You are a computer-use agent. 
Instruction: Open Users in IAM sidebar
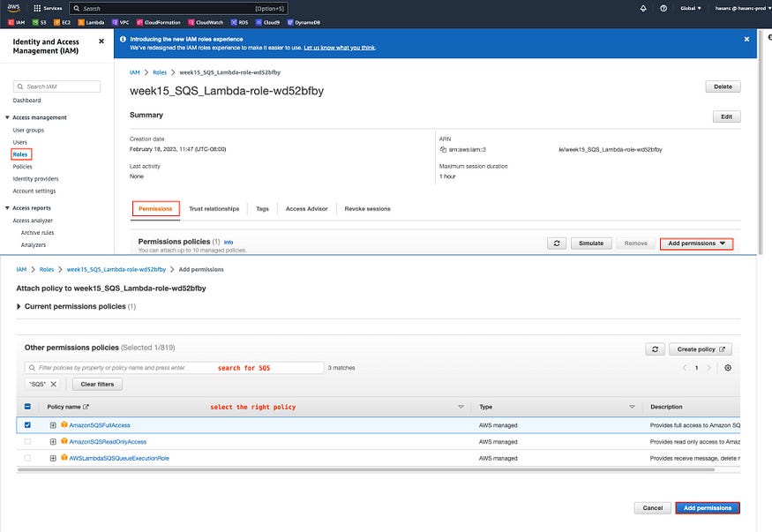[x=19, y=142]
